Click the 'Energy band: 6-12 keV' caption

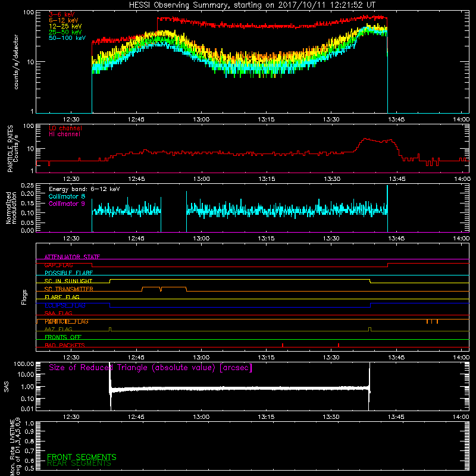(84, 189)
